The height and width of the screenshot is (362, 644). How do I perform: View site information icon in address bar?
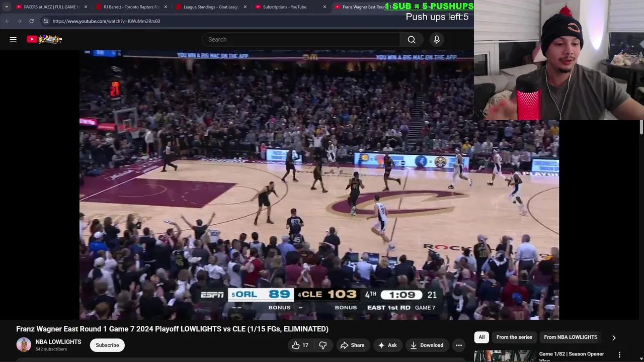(x=46, y=21)
